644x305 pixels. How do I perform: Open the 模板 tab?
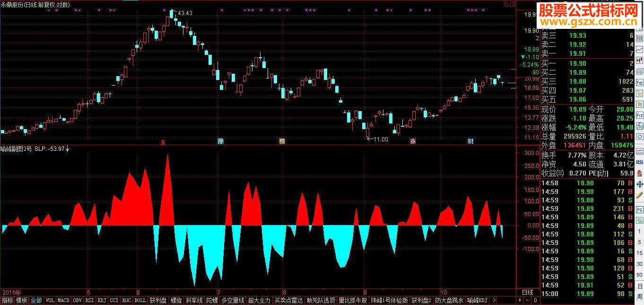(x=22, y=300)
